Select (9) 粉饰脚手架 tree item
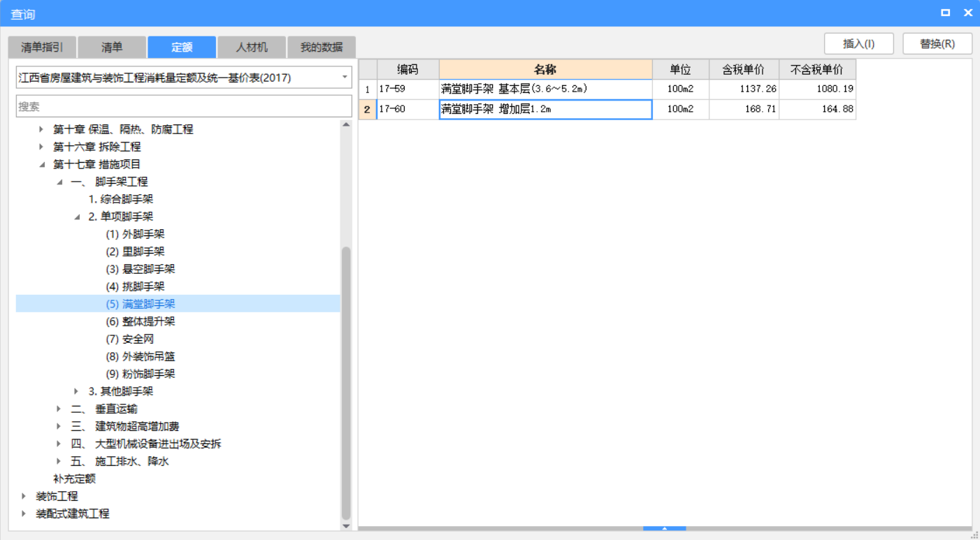The image size is (980, 540). tap(140, 374)
